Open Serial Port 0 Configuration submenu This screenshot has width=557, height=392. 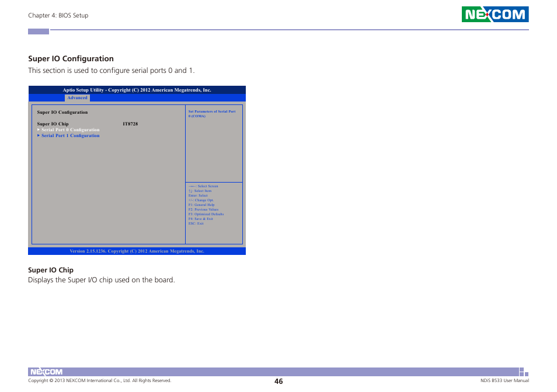[70, 130]
